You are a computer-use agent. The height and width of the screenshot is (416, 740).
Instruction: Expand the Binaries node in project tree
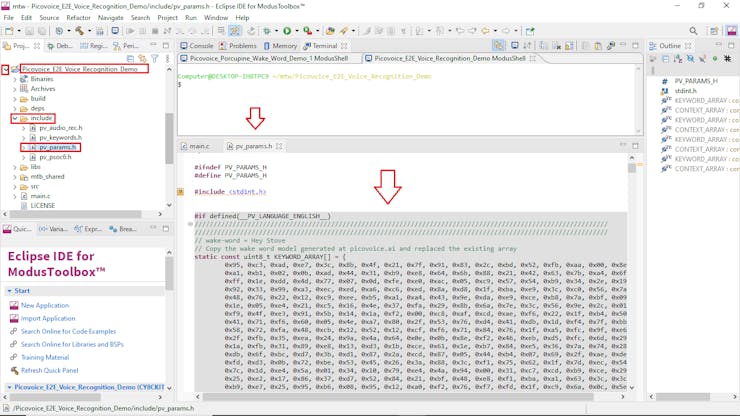[x=14, y=79]
